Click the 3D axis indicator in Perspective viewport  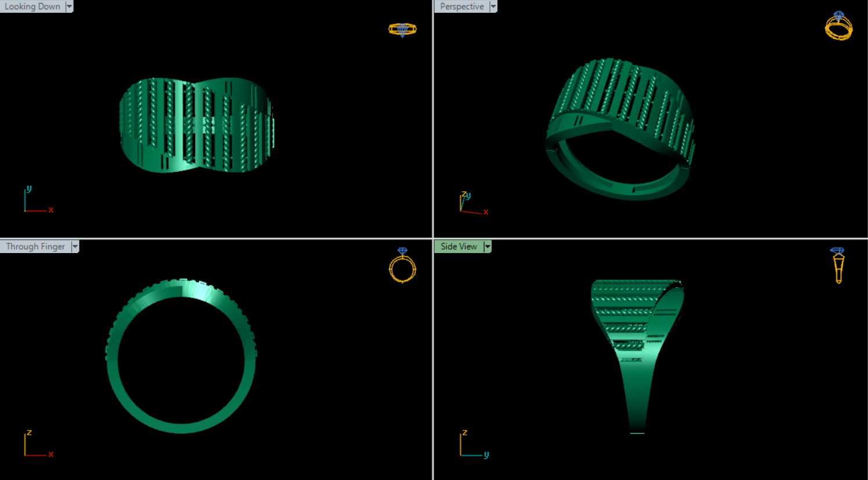pos(472,204)
